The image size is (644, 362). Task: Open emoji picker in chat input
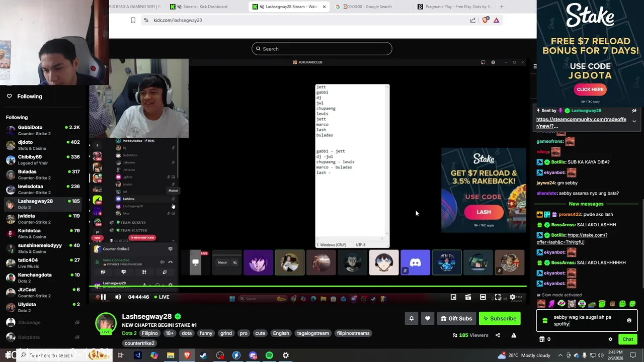tap(629, 321)
